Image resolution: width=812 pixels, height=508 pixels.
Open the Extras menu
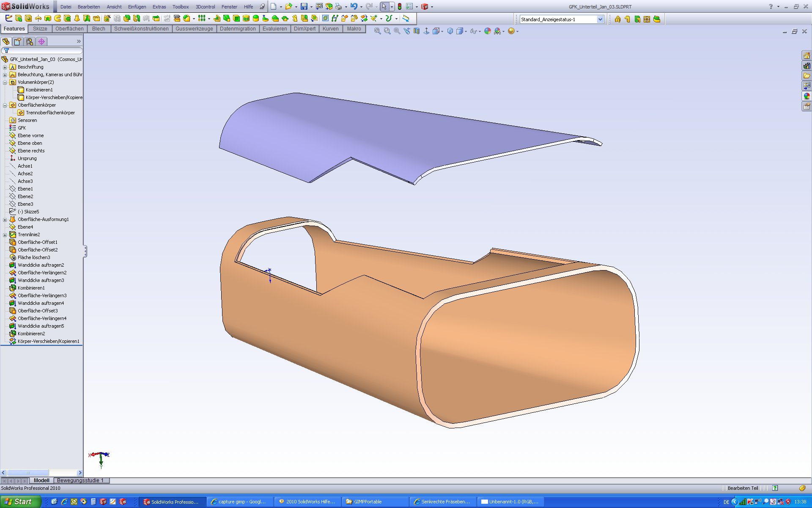coord(159,7)
